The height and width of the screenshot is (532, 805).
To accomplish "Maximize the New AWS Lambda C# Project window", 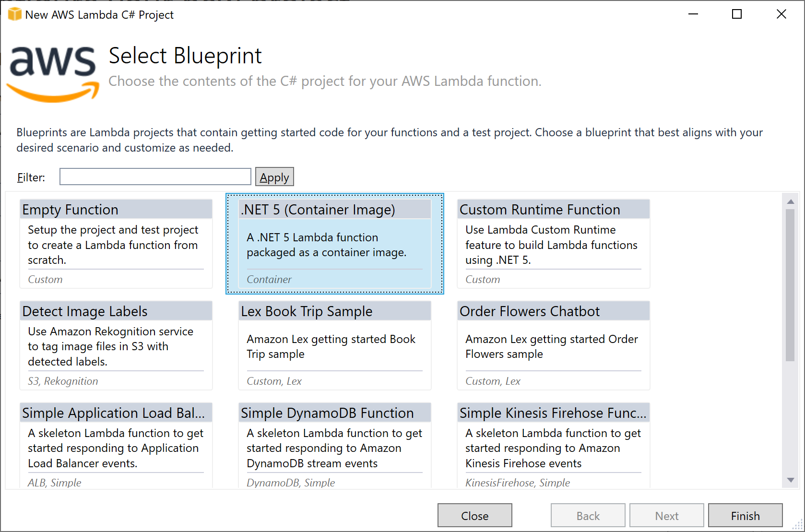I will (737, 14).
